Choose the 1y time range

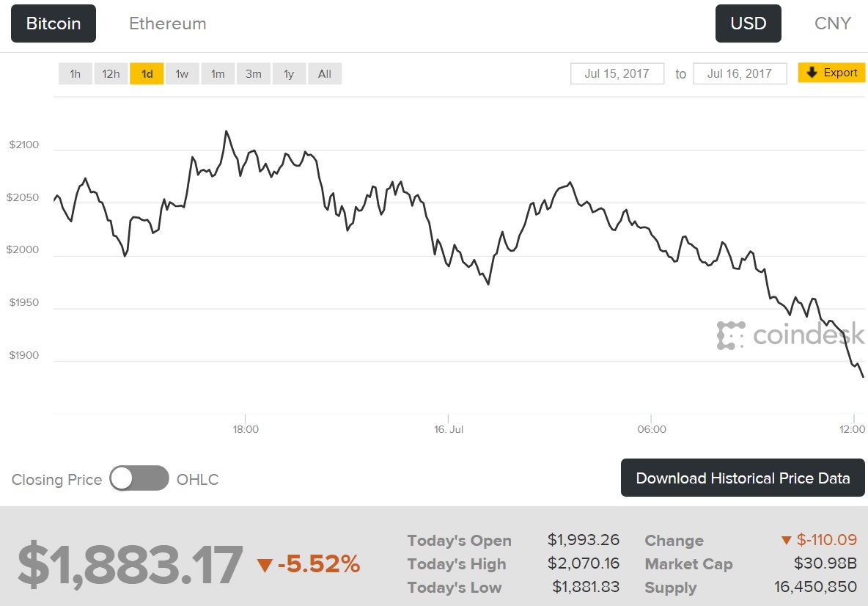[x=289, y=73]
